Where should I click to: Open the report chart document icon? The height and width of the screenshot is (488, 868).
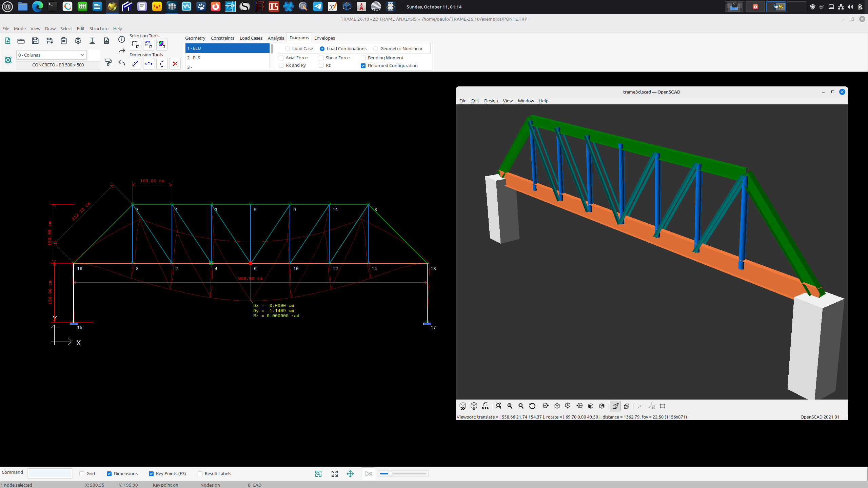106,41
